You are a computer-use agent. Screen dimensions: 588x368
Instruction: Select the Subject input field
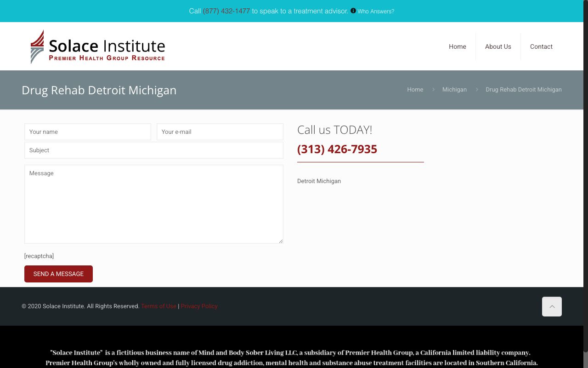coord(153,150)
